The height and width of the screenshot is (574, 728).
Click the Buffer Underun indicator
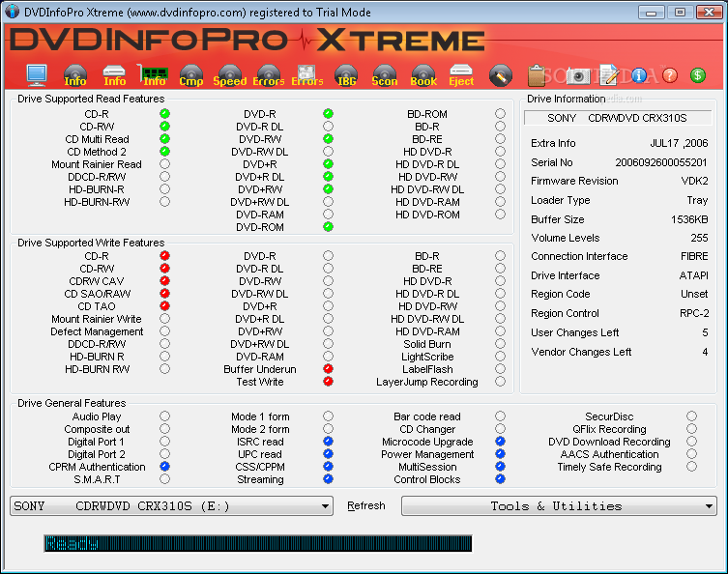point(329,369)
